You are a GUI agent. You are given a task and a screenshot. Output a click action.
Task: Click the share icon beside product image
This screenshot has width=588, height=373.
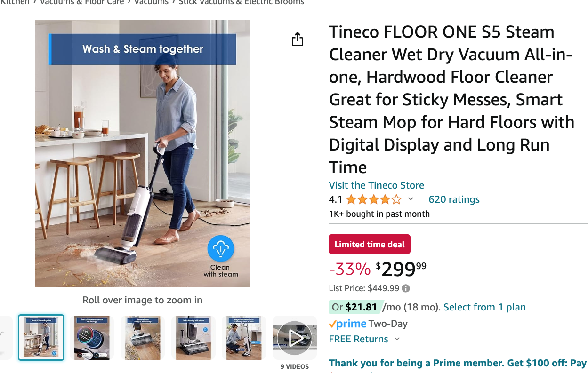[297, 39]
